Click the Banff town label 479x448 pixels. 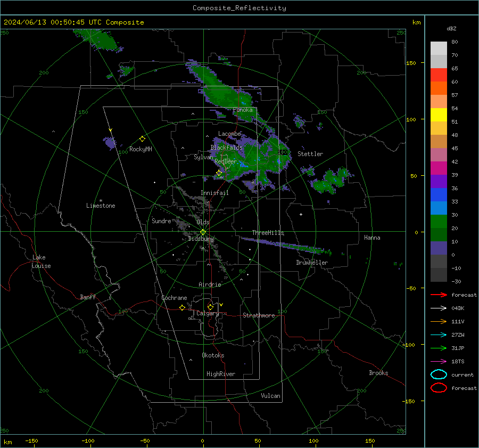coord(88,297)
